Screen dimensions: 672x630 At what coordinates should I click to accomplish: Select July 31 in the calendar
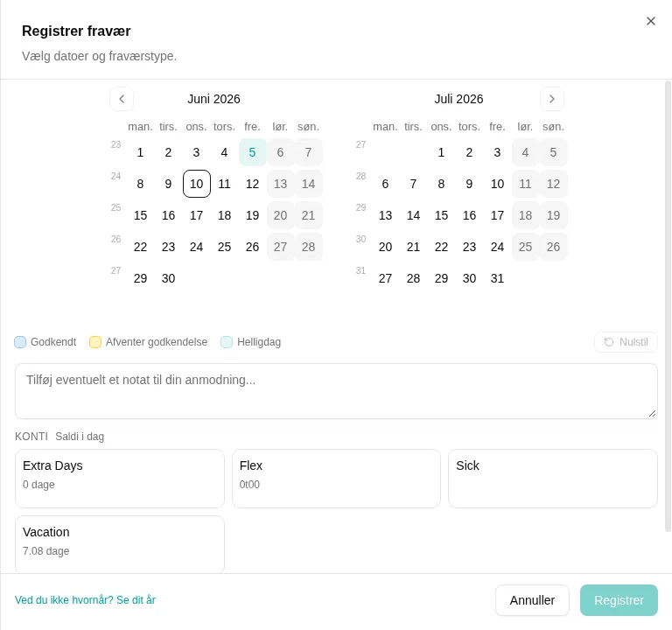click(x=497, y=278)
